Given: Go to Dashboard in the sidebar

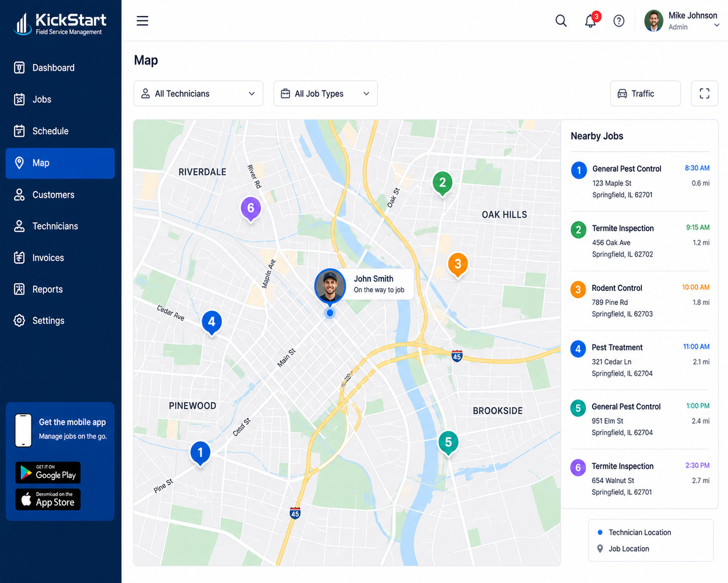Looking at the screenshot, I should pyautogui.click(x=60, y=68).
